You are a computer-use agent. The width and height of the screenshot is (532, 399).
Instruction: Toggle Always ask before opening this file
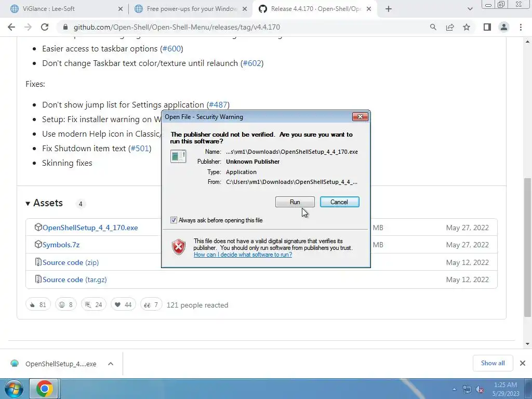point(174,220)
